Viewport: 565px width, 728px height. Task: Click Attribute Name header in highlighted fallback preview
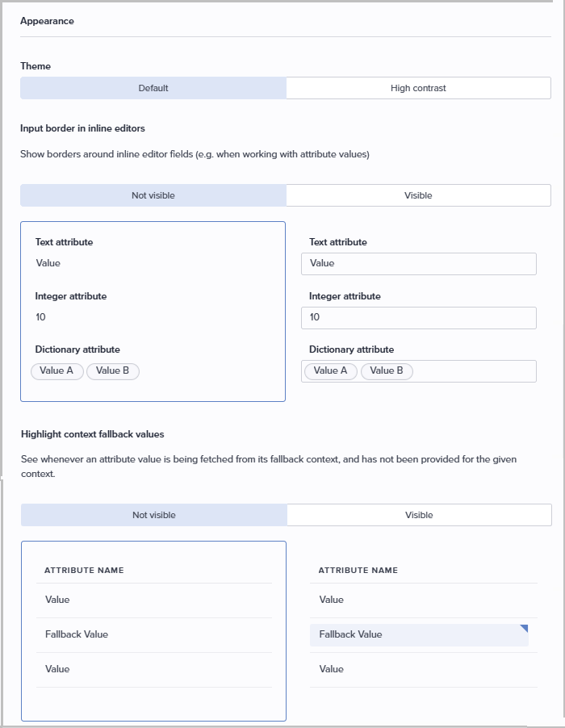pyautogui.click(x=358, y=571)
